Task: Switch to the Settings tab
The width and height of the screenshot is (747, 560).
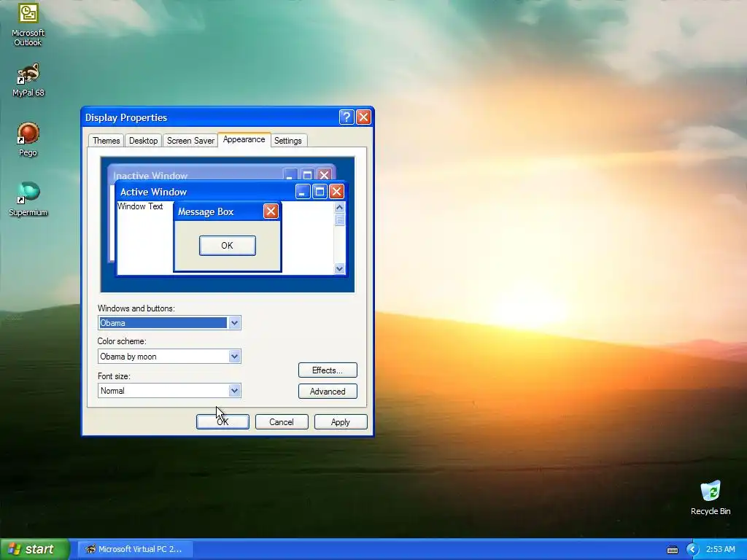Action: [x=287, y=141]
